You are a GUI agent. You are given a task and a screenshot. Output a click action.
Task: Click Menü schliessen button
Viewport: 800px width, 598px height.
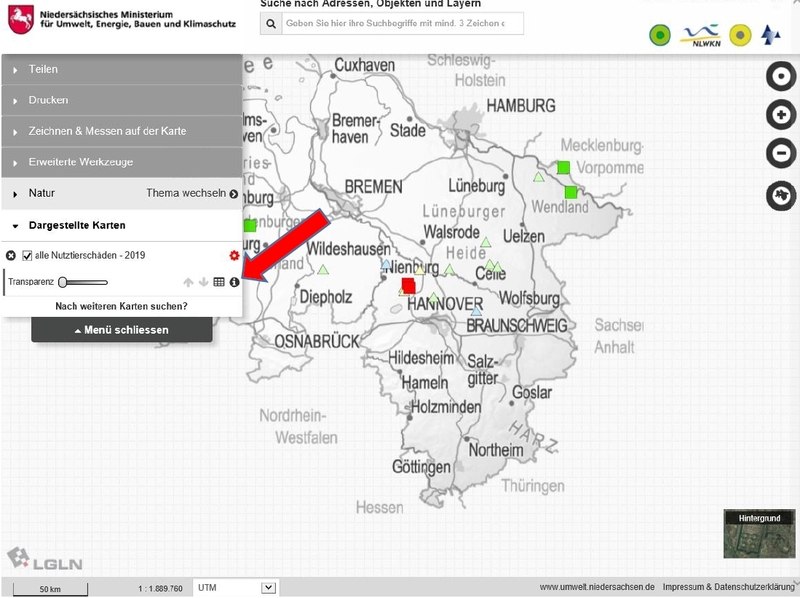point(121,330)
